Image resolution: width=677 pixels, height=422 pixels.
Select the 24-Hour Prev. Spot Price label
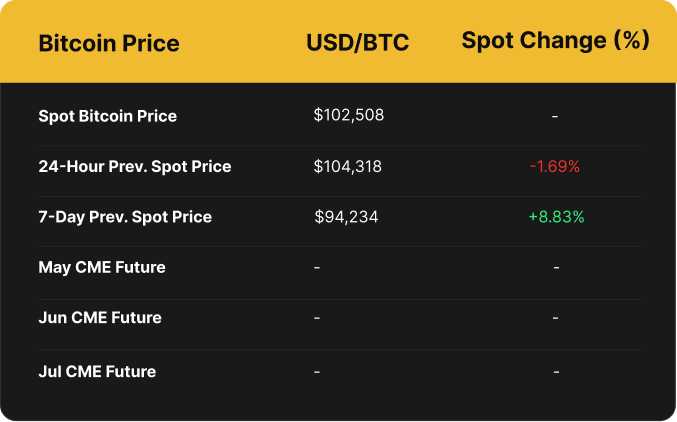[x=135, y=166]
